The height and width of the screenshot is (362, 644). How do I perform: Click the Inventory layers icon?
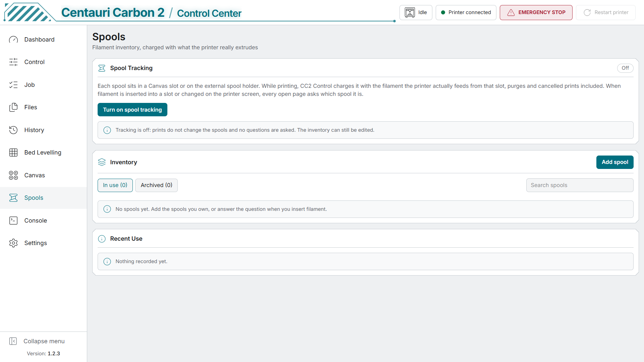(102, 162)
